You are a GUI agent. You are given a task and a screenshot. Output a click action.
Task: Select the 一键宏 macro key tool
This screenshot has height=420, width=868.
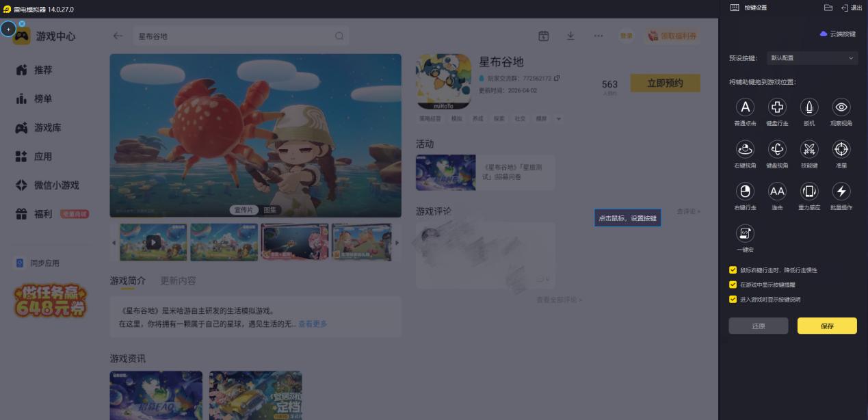745,233
